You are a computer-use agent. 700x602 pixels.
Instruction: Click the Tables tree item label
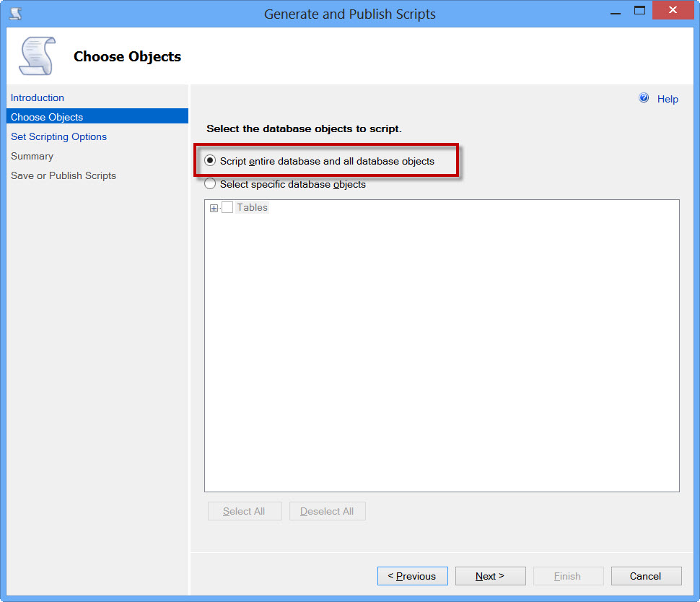click(252, 208)
